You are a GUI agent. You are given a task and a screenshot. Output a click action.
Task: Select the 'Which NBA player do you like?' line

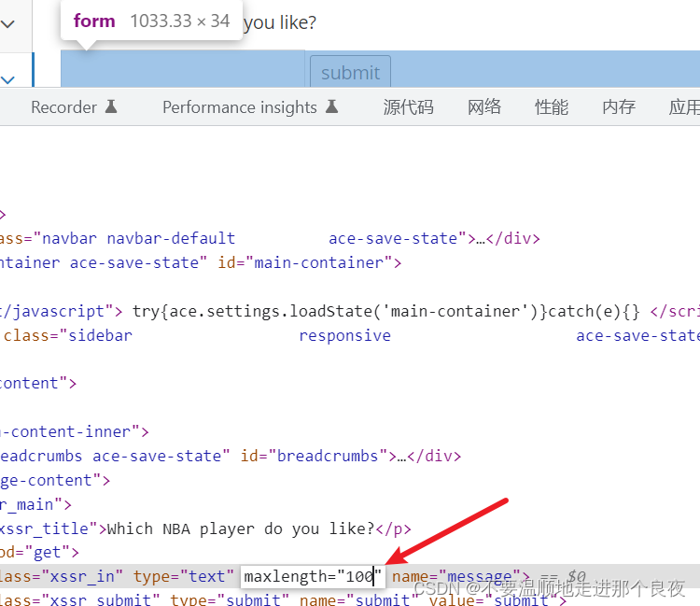tap(205, 528)
